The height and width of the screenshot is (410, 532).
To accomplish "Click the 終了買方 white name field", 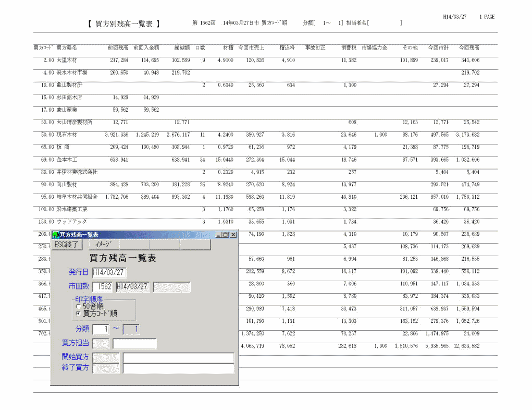I will [179, 369].
